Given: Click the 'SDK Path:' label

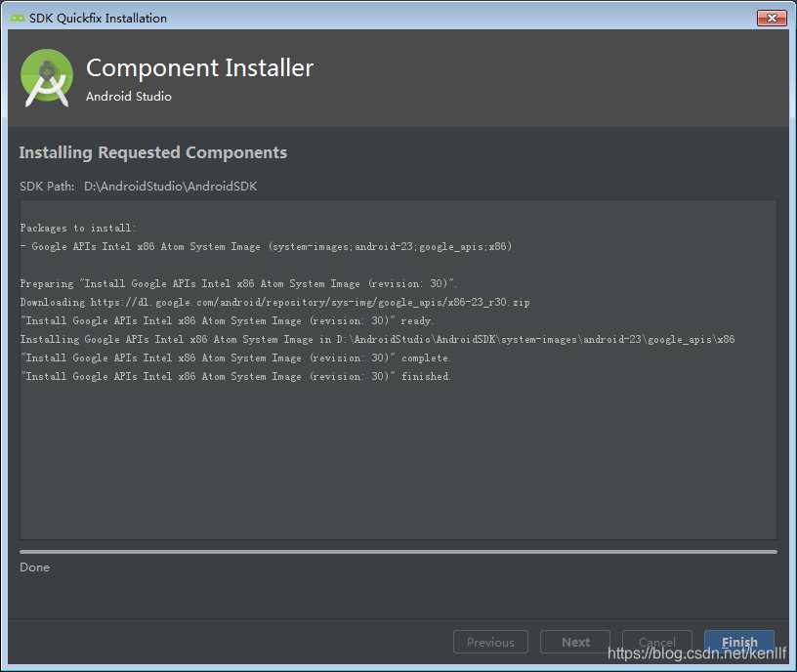Looking at the screenshot, I should pyautogui.click(x=47, y=187).
